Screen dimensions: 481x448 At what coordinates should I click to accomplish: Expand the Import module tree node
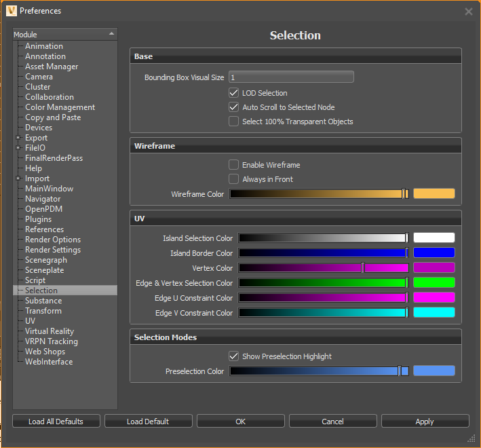pos(18,179)
